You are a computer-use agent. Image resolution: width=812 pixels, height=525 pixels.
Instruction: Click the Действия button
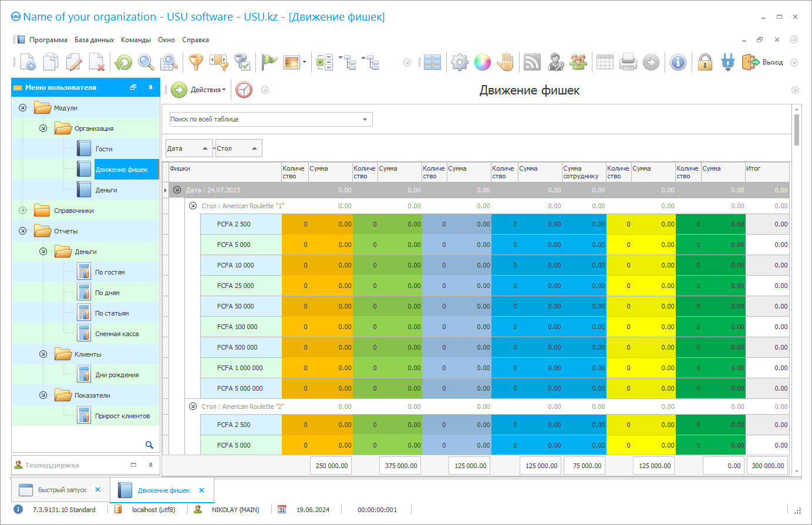point(200,90)
